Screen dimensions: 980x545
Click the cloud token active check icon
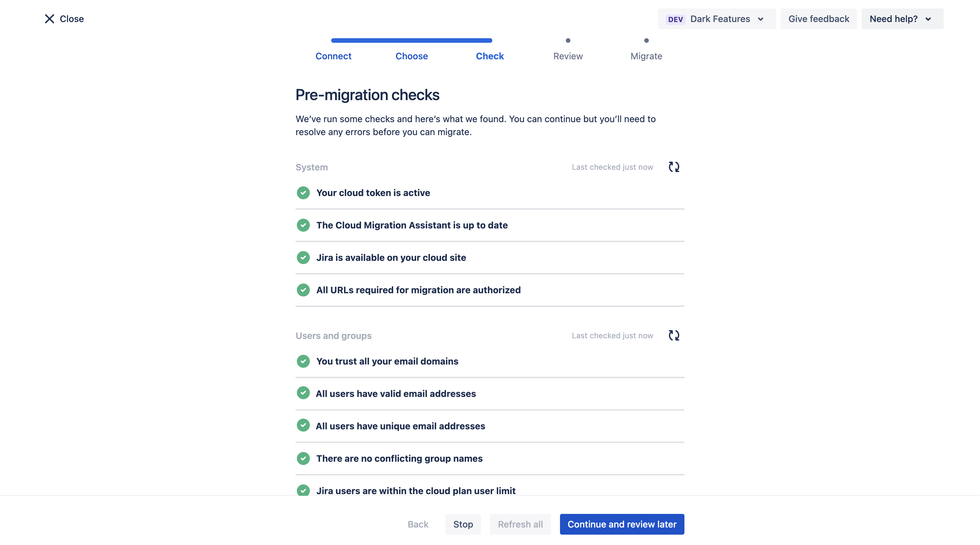click(303, 193)
